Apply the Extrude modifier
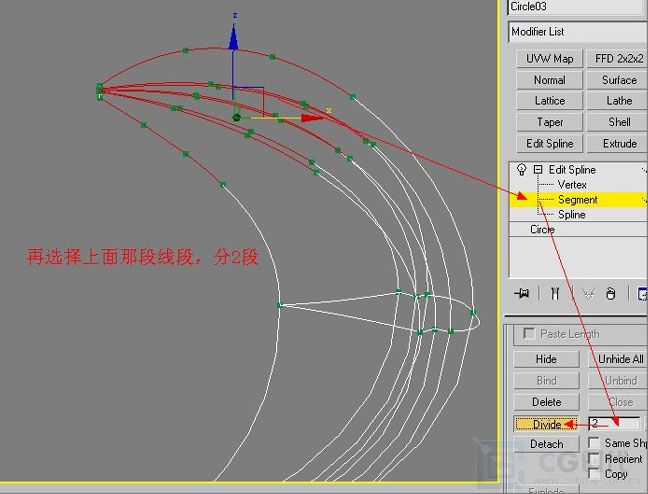648x494 pixels. point(618,143)
